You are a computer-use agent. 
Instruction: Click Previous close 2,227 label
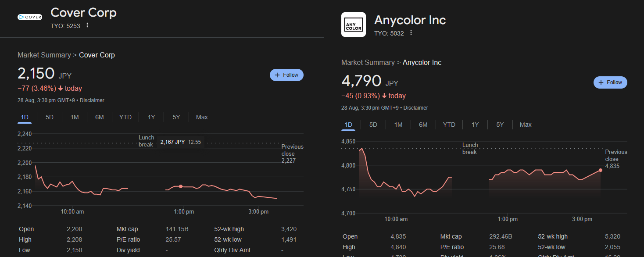292,154
